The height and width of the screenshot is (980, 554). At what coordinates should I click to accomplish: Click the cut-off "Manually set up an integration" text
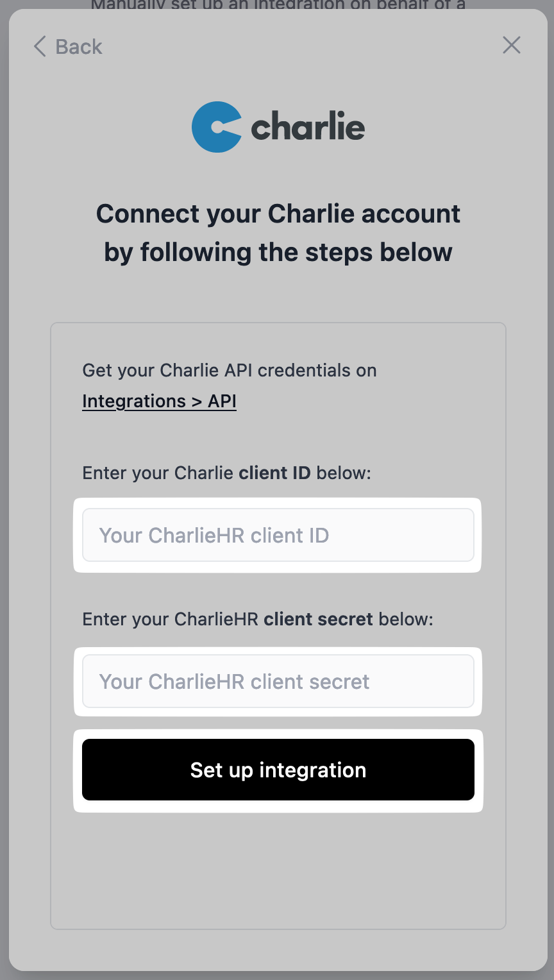click(278, 6)
